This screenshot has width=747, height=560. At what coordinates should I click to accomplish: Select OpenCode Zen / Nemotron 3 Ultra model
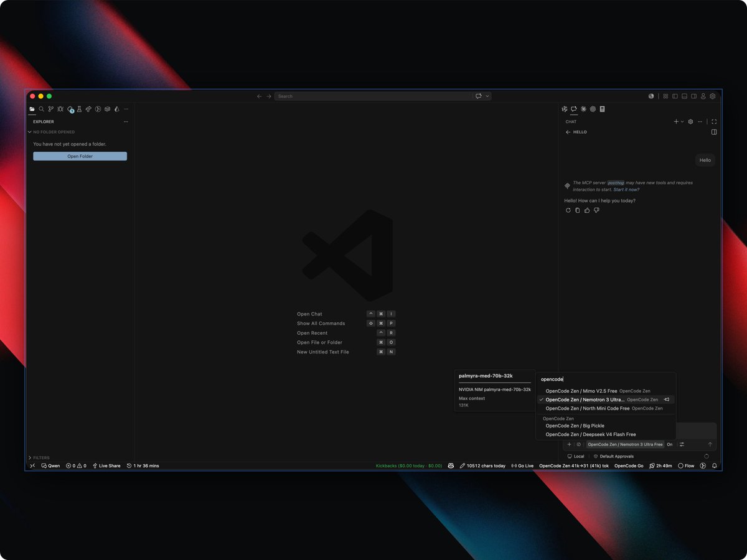tap(606, 399)
